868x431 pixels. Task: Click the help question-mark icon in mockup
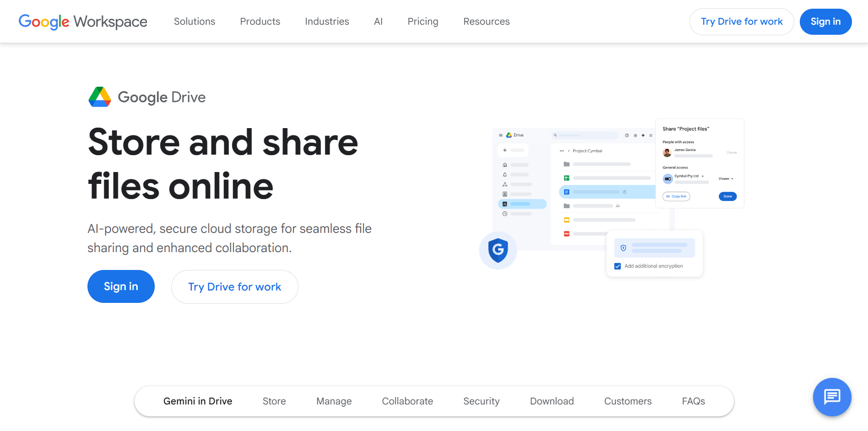pyautogui.click(x=627, y=135)
